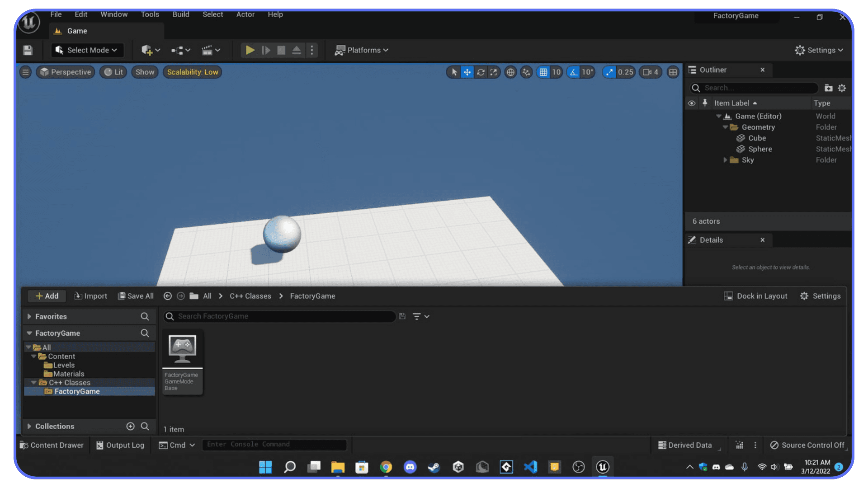This screenshot has width=868, height=488.
Task: Click the console command input field
Action: [x=274, y=444]
